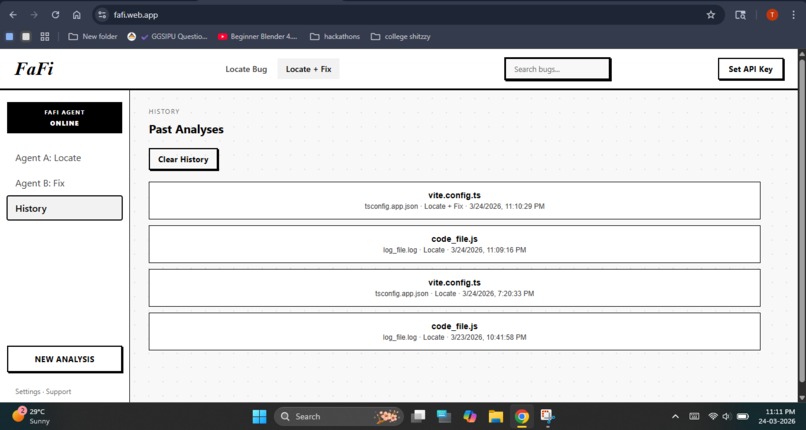Open the Support link in sidebar footer
The height and width of the screenshot is (430, 806).
[59, 391]
